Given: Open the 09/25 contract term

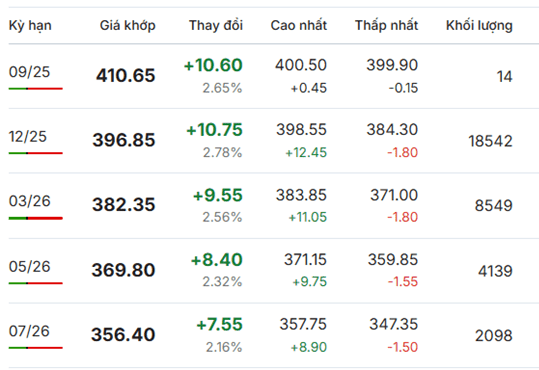Looking at the screenshot, I should (30, 72).
